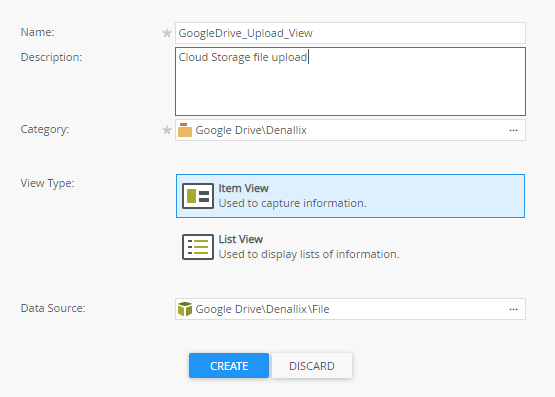Viewport: 555px width, 397px height.
Task: Select the List View option
Action: pyautogui.click(x=350, y=247)
